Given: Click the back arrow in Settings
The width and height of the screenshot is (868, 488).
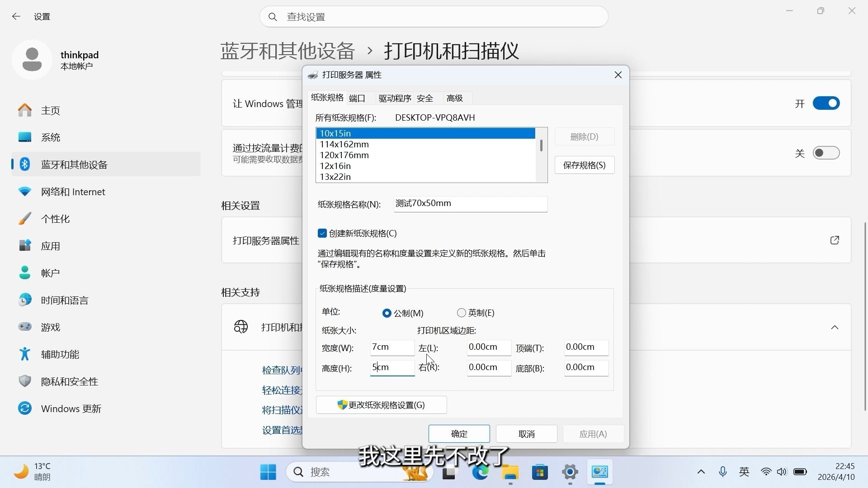Looking at the screenshot, I should coord(16,17).
